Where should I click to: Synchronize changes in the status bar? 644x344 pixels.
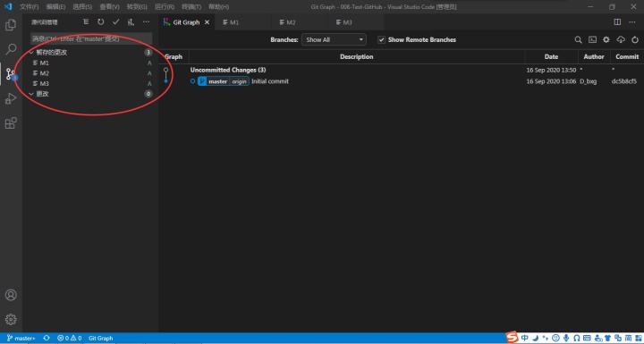click(x=47, y=339)
